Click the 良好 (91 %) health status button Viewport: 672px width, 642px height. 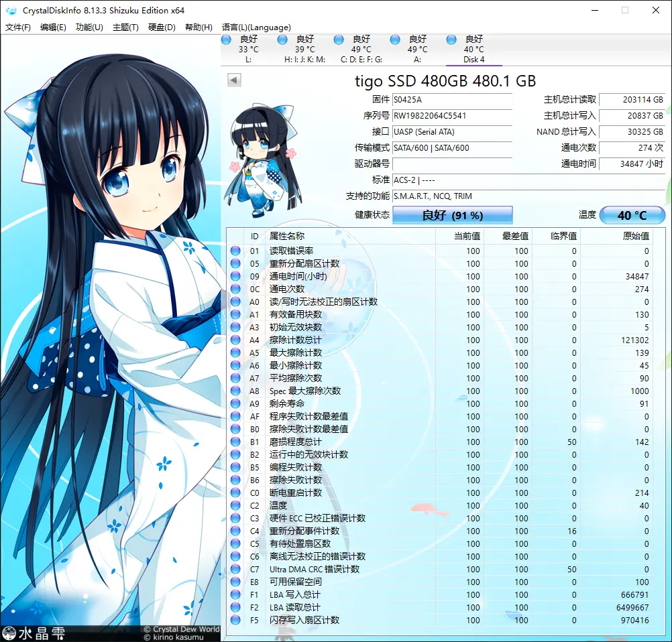[453, 215]
